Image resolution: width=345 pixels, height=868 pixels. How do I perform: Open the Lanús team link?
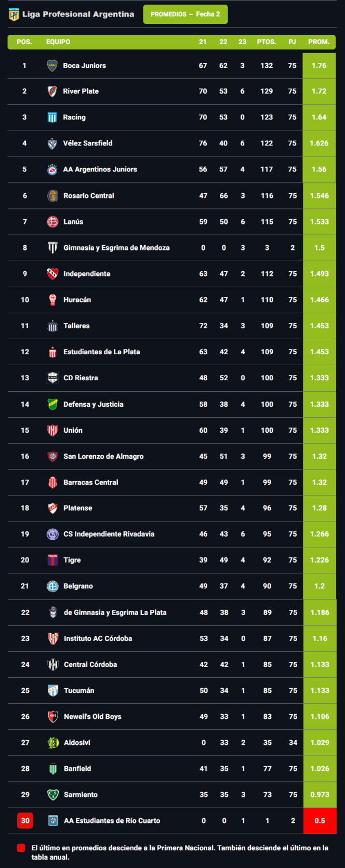73,222
